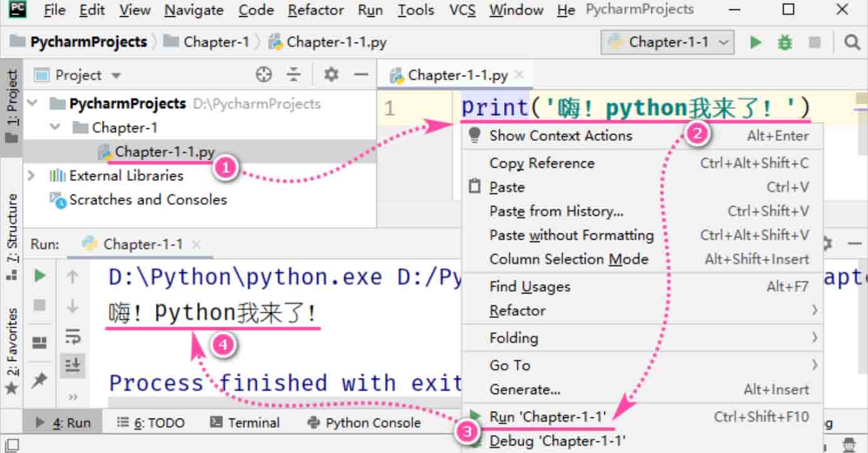The height and width of the screenshot is (453, 868).
Task: Click the up arrow in Run console
Action: (73, 276)
